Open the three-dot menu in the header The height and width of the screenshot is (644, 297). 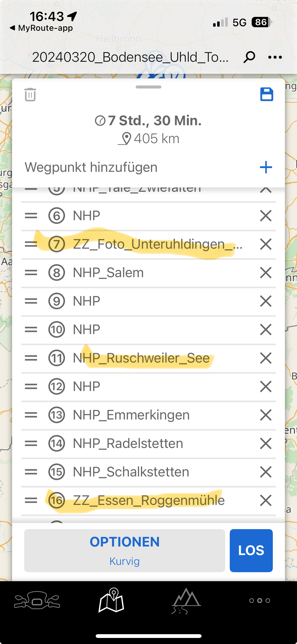click(275, 57)
